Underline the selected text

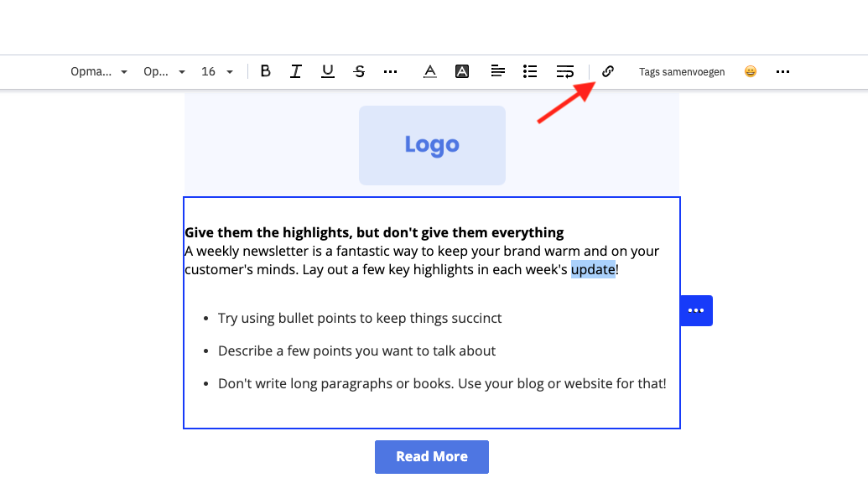click(x=328, y=71)
